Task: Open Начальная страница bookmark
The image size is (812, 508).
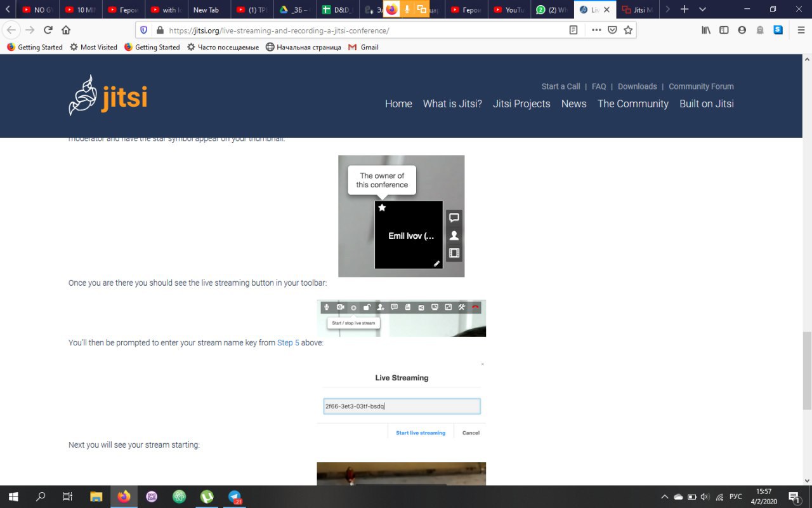Action: (x=303, y=47)
